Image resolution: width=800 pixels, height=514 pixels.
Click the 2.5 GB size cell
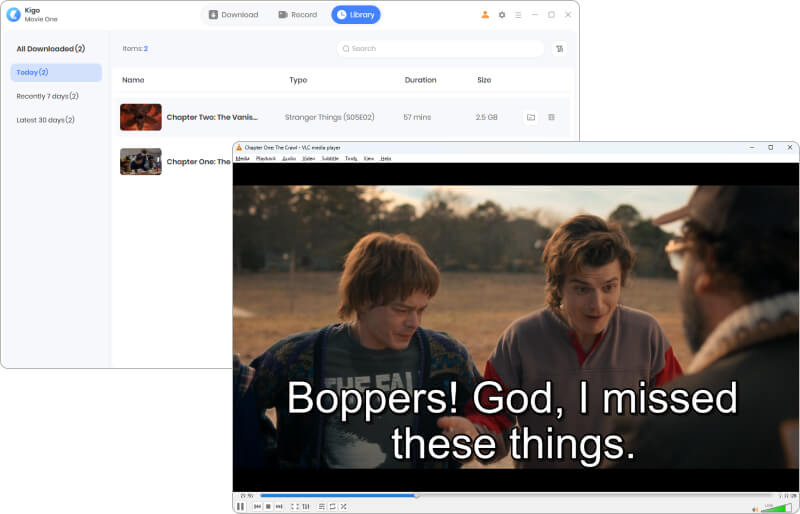click(x=486, y=117)
